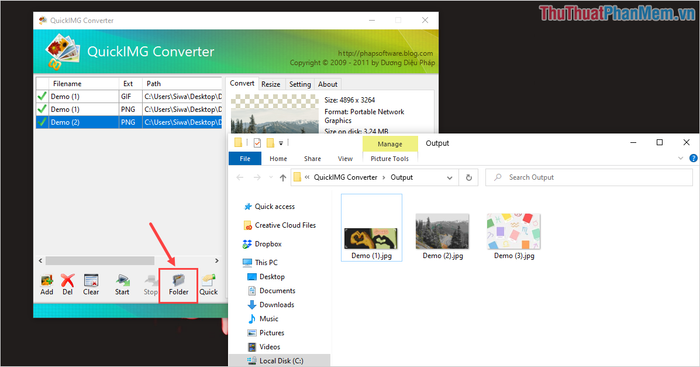The width and height of the screenshot is (700, 367).
Task: Click the address bar path overflow chevron
Action: [307, 178]
